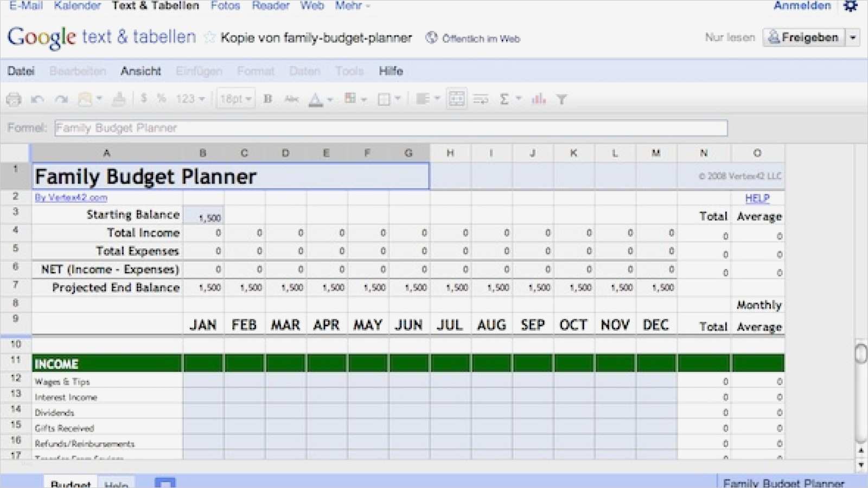Open the 18pt font size dropdown

tap(236, 99)
